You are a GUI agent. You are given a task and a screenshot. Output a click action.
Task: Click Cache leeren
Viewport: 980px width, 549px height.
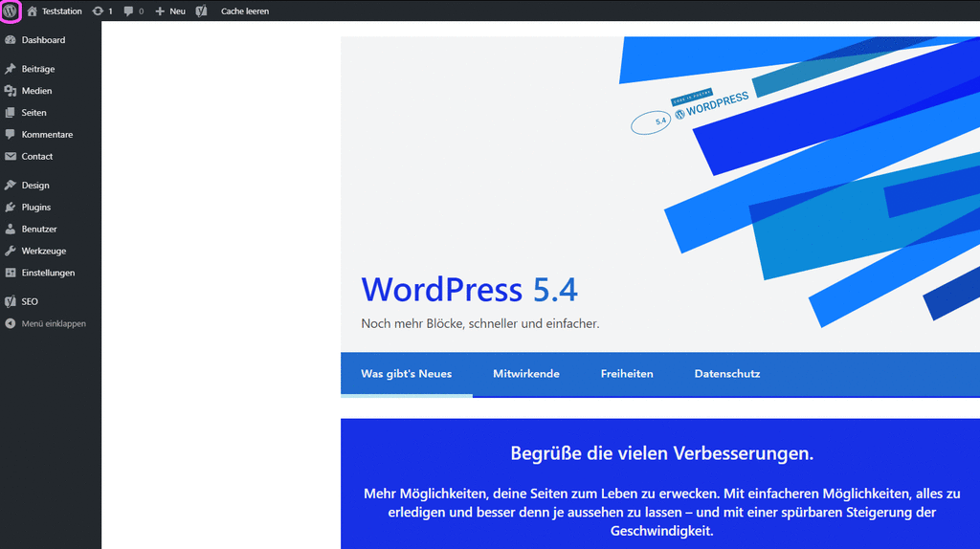click(245, 11)
